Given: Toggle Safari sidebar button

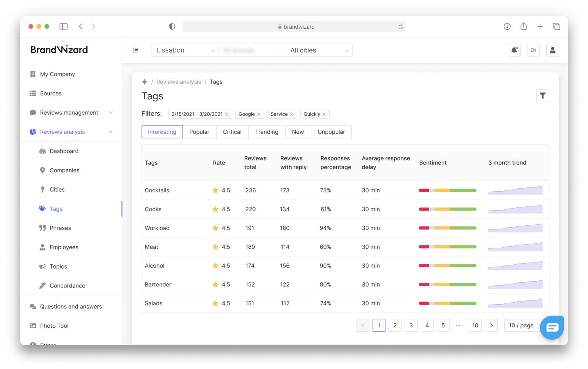Looking at the screenshot, I should [x=63, y=27].
